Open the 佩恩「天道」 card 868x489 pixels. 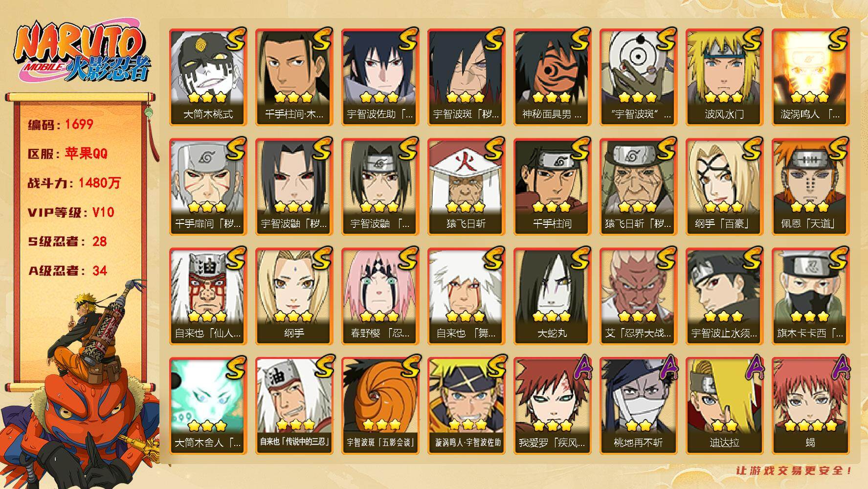(810, 187)
